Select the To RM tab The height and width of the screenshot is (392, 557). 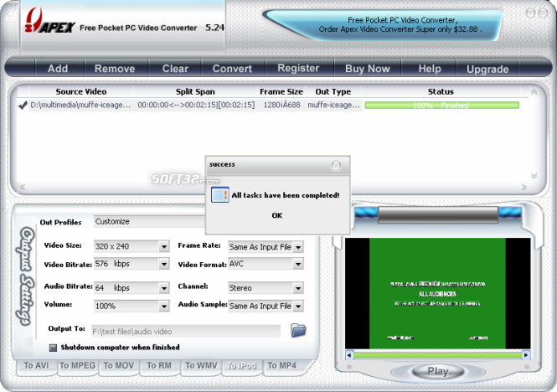pyautogui.click(x=159, y=366)
